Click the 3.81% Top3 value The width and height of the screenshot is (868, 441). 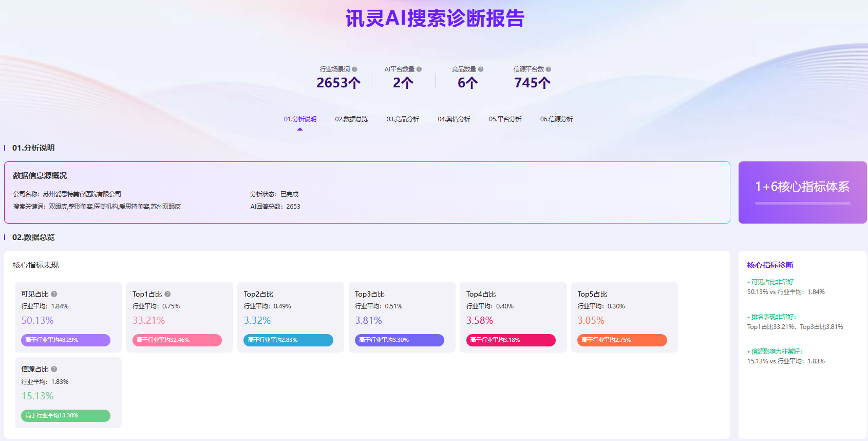369,320
